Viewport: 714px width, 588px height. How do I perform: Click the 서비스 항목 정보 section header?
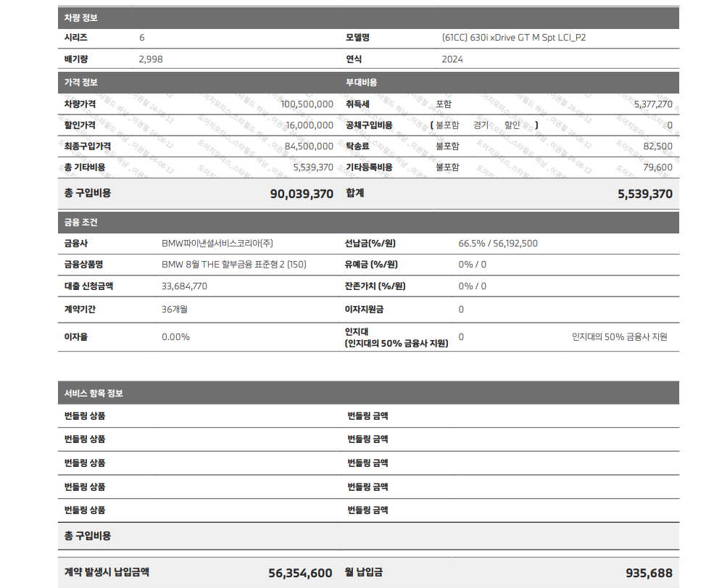(x=94, y=393)
